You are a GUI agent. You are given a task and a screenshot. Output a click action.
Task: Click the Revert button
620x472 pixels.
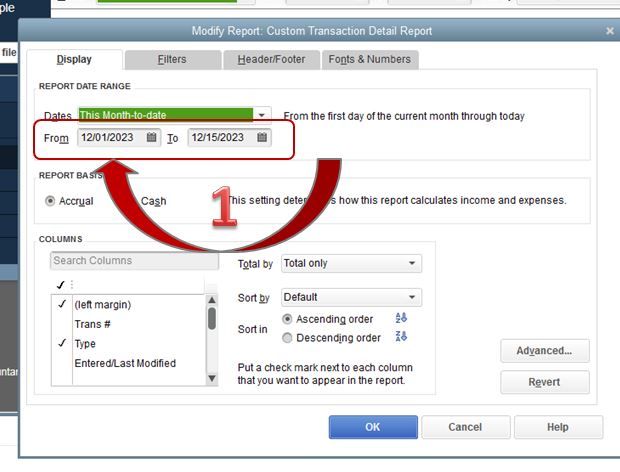point(544,382)
